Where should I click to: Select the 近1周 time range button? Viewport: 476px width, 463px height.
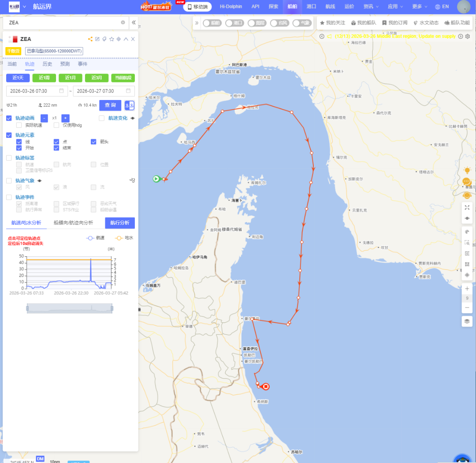(44, 78)
